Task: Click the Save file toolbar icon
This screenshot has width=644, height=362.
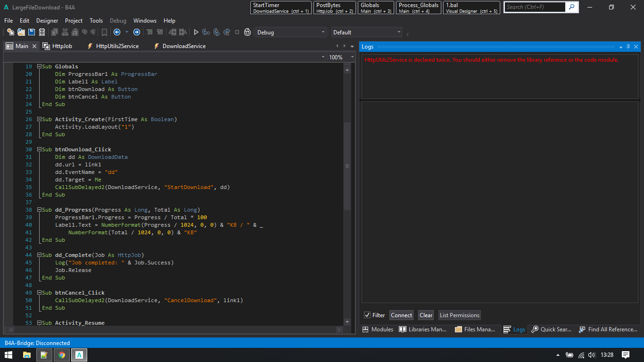Action: click(32, 32)
